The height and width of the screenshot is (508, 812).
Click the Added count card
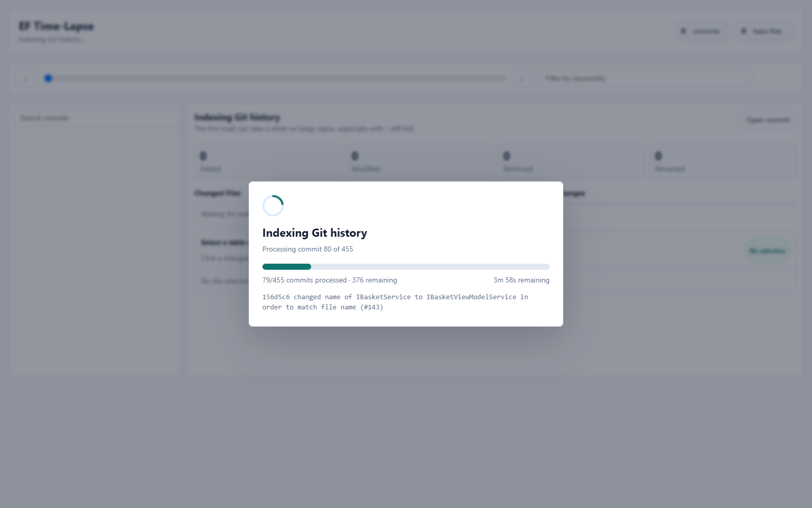[x=267, y=162]
